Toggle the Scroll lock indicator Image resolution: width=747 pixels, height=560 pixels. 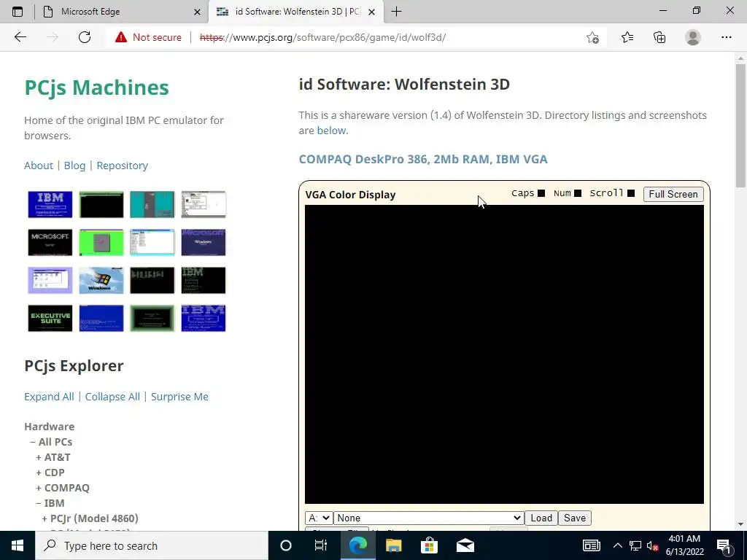click(x=631, y=193)
